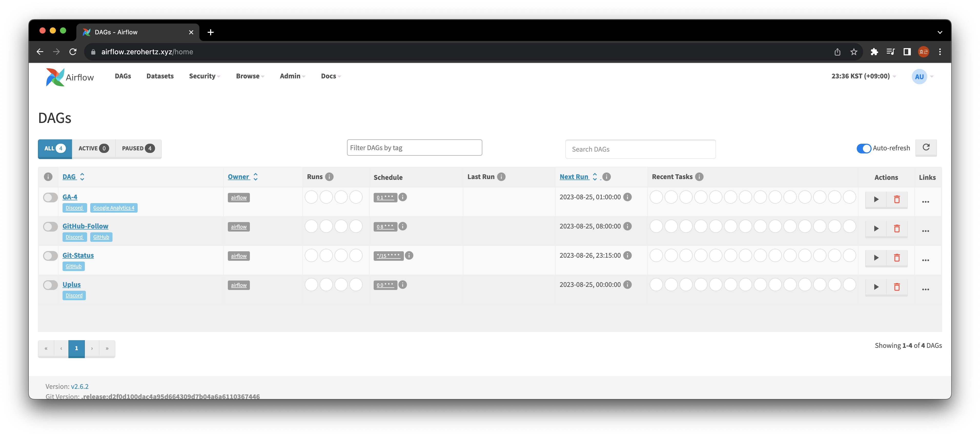Select the PAUSED 4 filter tab
The height and width of the screenshot is (437, 980).
pyautogui.click(x=138, y=148)
